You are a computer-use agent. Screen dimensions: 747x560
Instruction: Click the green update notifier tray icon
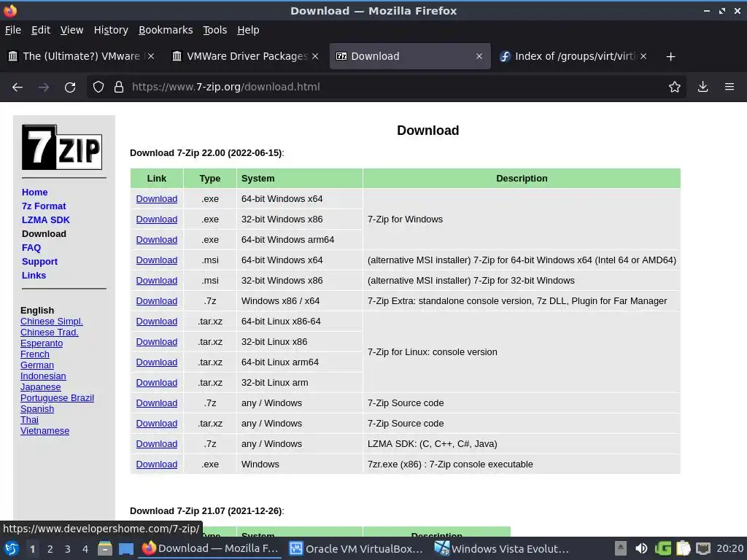(662, 548)
